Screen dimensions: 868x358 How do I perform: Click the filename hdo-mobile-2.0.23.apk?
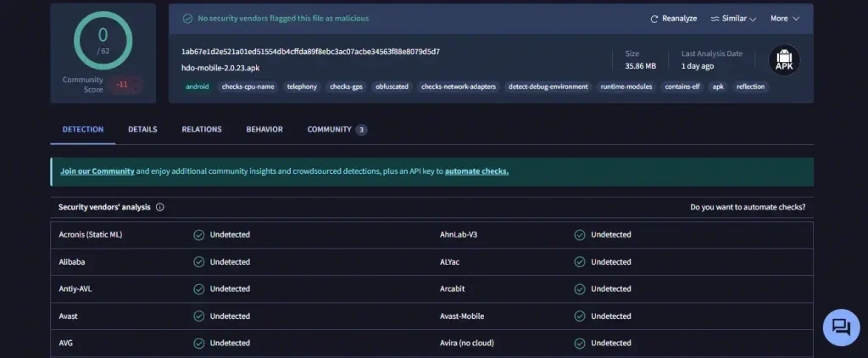[220, 68]
